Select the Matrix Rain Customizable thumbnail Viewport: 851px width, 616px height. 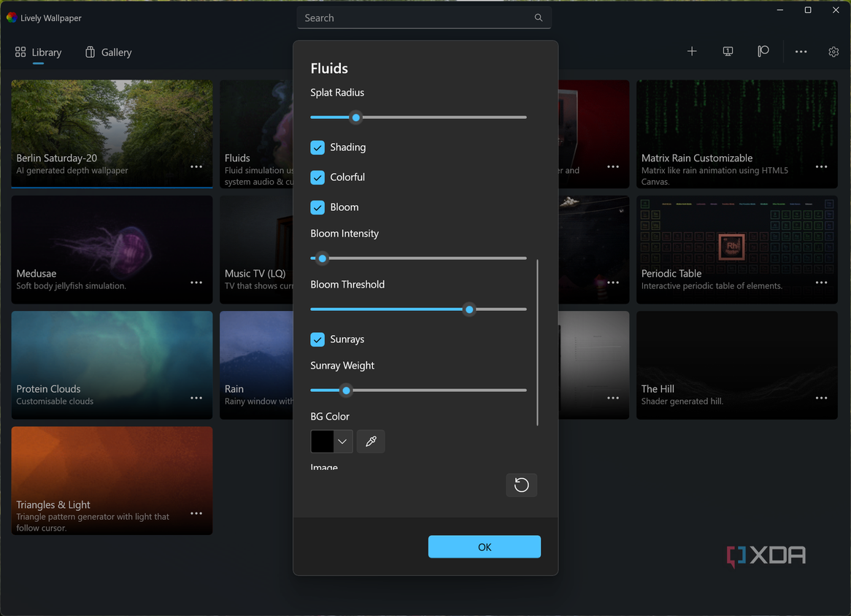pos(737,134)
